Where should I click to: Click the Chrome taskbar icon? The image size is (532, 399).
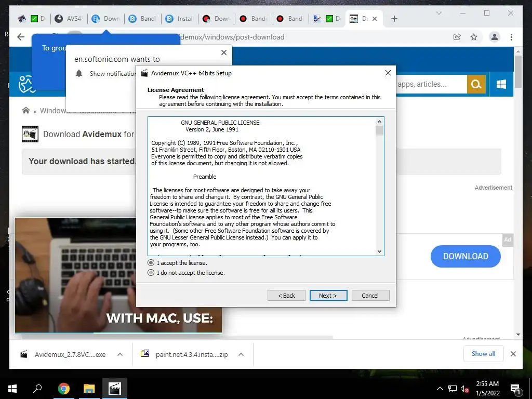[64, 389]
